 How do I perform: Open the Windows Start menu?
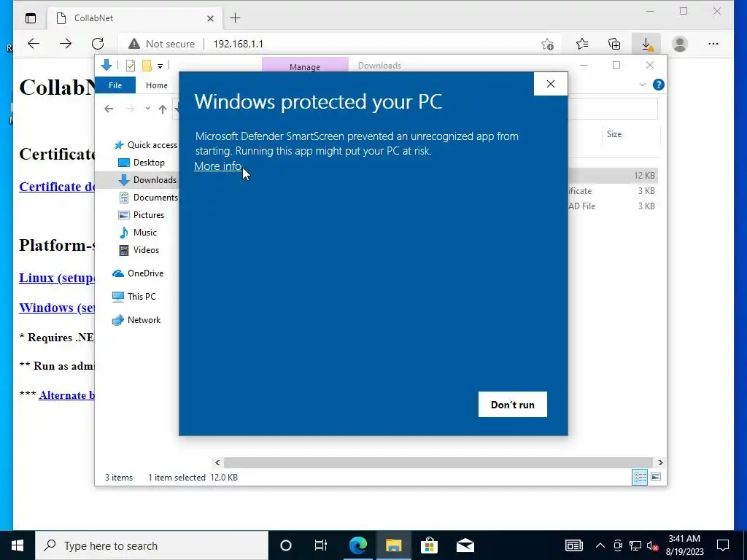pos(18,545)
